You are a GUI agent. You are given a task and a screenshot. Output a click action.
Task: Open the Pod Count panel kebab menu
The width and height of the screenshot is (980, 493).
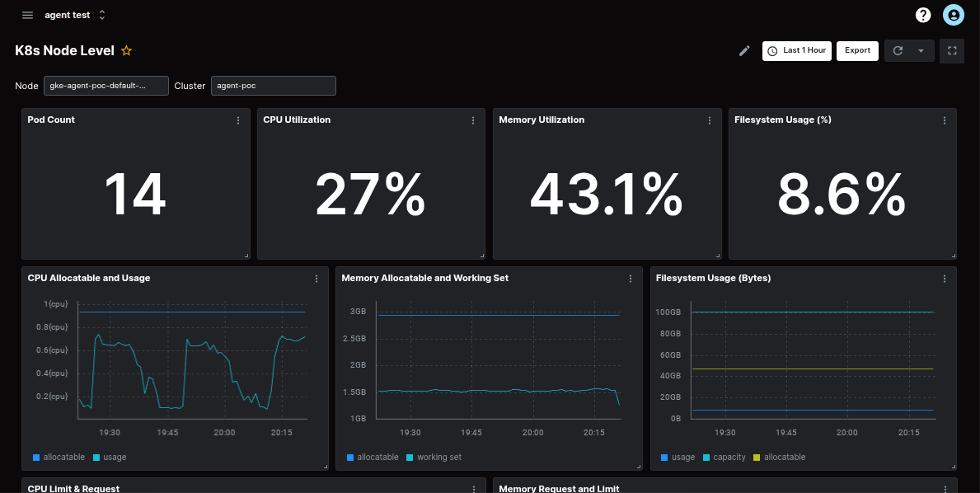point(238,120)
